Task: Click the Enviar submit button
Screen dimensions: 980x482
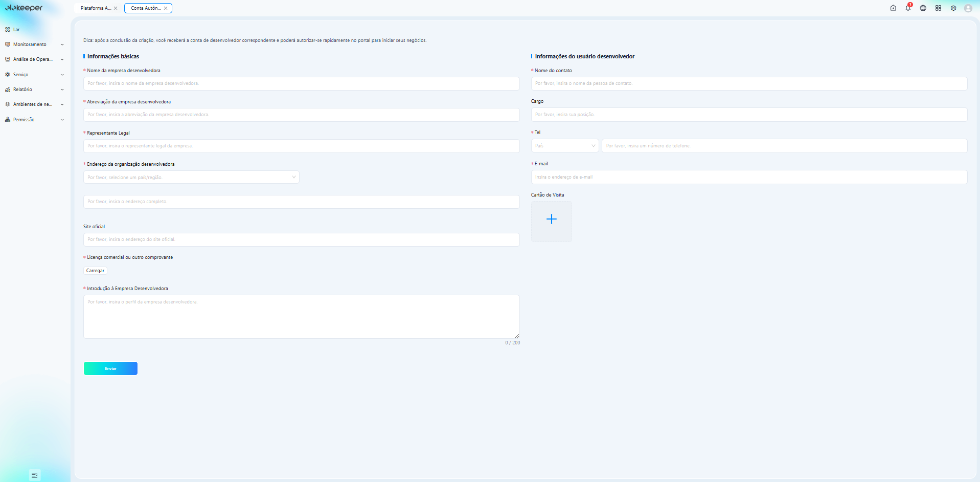Action: point(110,368)
